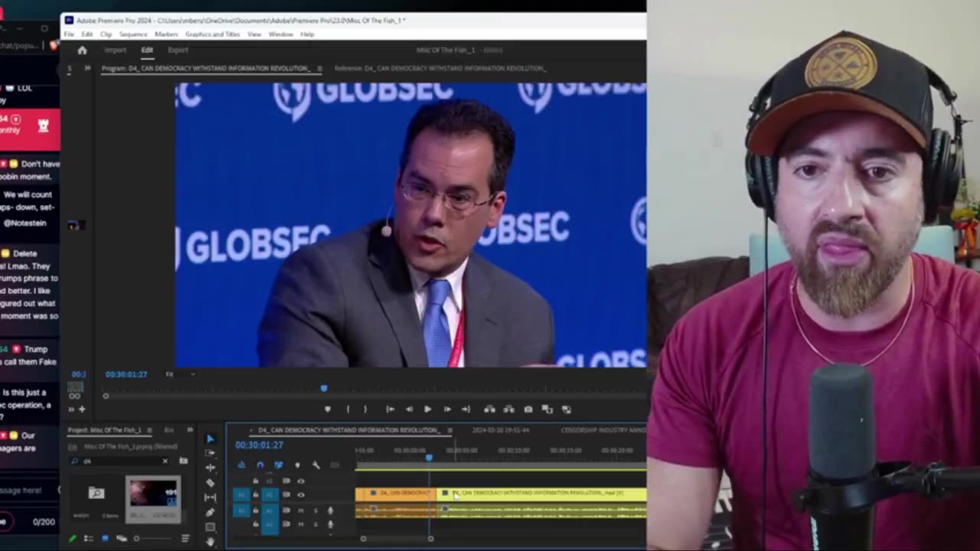Image resolution: width=980 pixels, height=551 pixels.
Task: Open the timeline wrench display settings
Action: (x=316, y=465)
